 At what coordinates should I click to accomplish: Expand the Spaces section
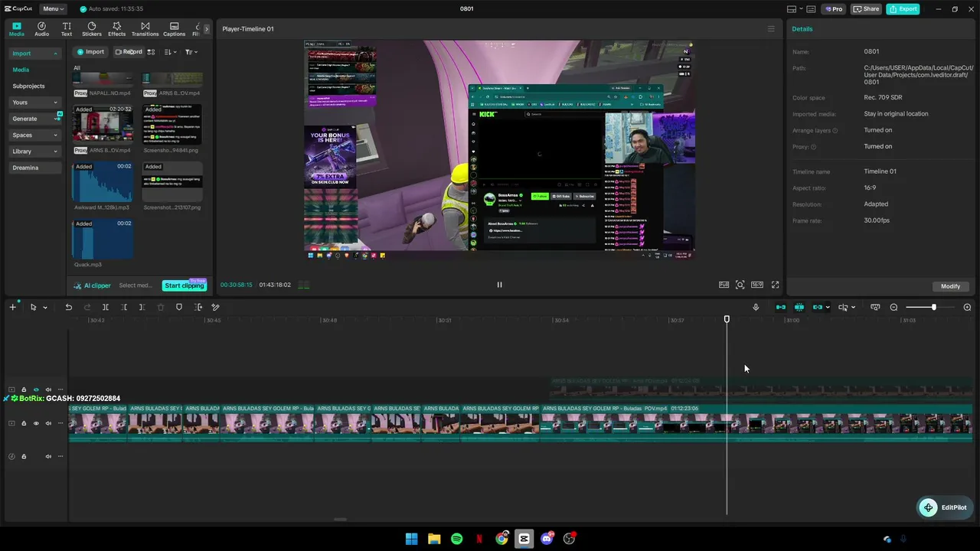click(x=35, y=135)
